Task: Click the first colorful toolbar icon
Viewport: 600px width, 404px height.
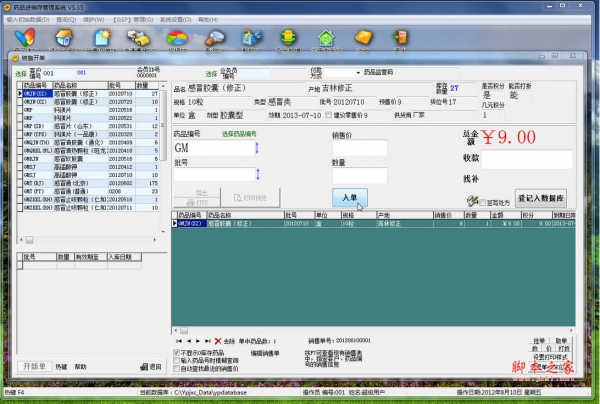Action: tap(27, 37)
